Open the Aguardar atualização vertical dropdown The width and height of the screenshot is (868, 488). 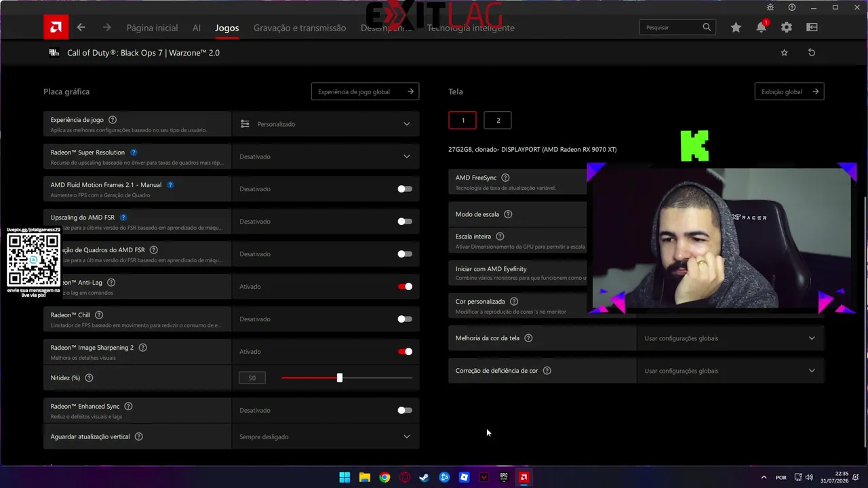click(325, 436)
